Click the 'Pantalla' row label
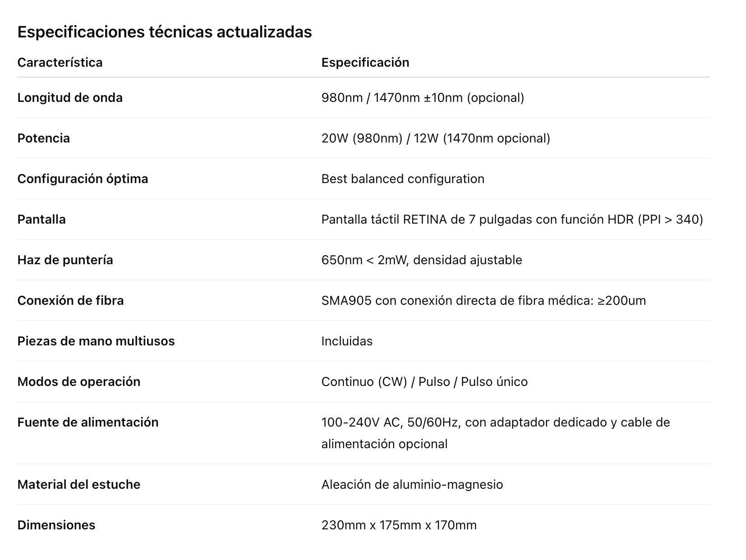The height and width of the screenshot is (560, 746). 41,219
